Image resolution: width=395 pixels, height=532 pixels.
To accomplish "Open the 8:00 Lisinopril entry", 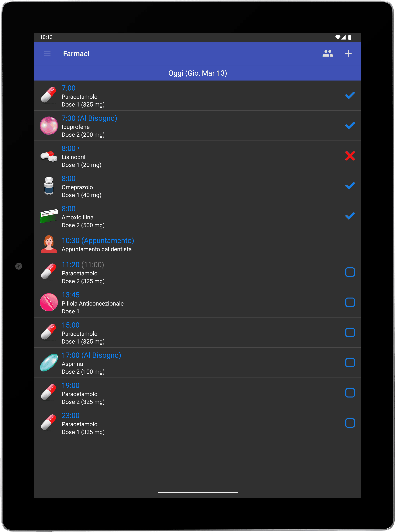I will 197,156.
